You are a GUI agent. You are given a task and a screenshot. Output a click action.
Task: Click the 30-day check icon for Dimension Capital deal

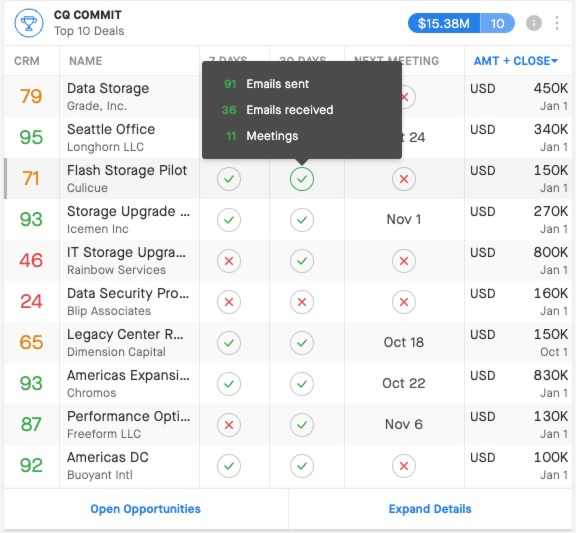302,343
